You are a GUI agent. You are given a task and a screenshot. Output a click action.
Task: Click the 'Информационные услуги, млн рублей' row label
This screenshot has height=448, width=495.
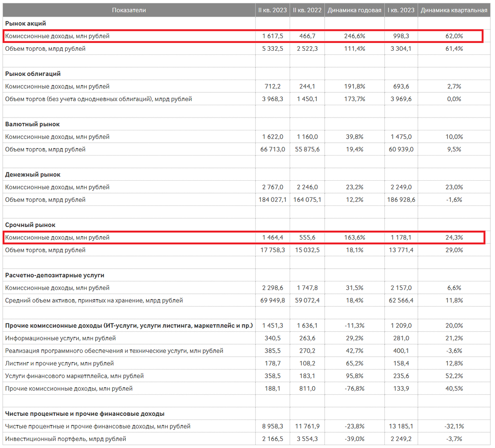point(60,338)
